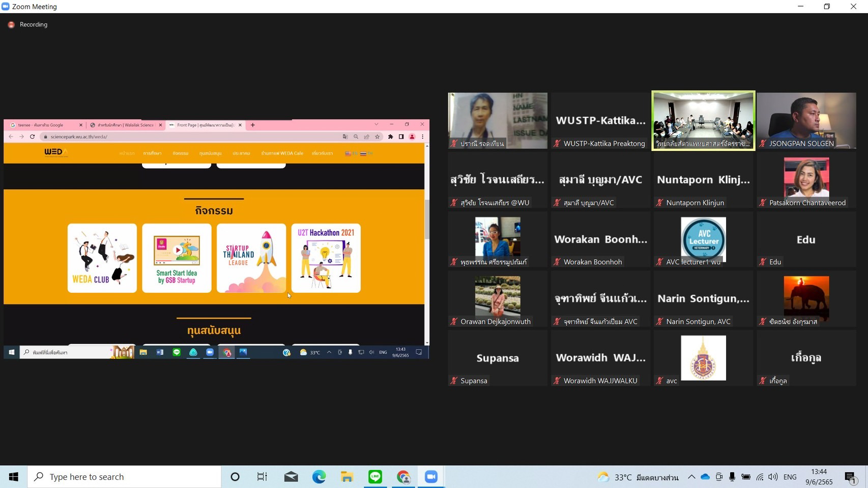Image resolution: width=868 pixels, height=488 pixels.
Task: Select Narin Sontigun, AVC participant tile
Action: [x=703, y=298]
